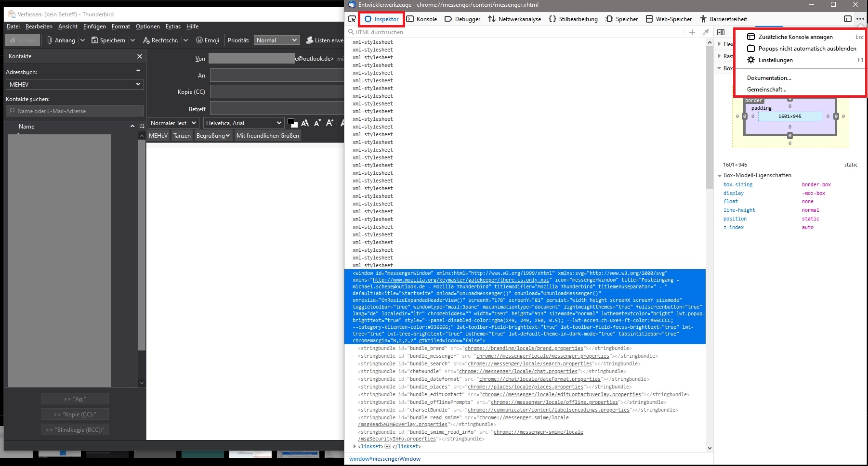The image size is (868, 466).
Task: Collapse the Box-Modell-Eigenschaften section
Action: pyautogui.click(x=720, y=176)
